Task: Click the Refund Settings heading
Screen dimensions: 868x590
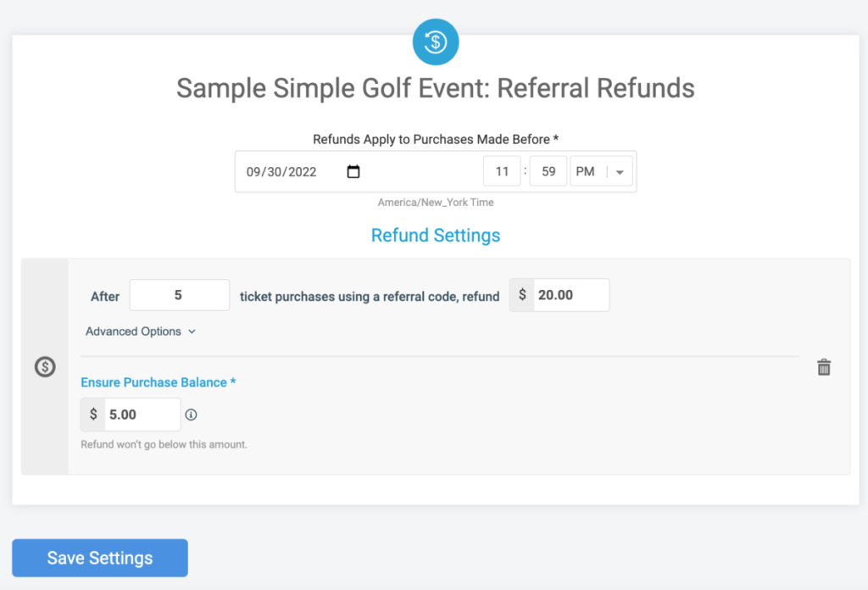Action: pyautogui.click(x=436, y=235)
